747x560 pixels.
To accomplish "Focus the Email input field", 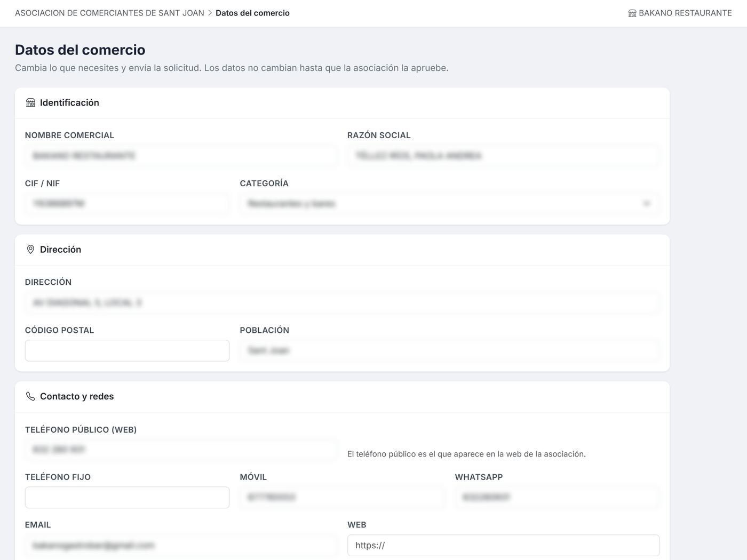I will 181,545.
